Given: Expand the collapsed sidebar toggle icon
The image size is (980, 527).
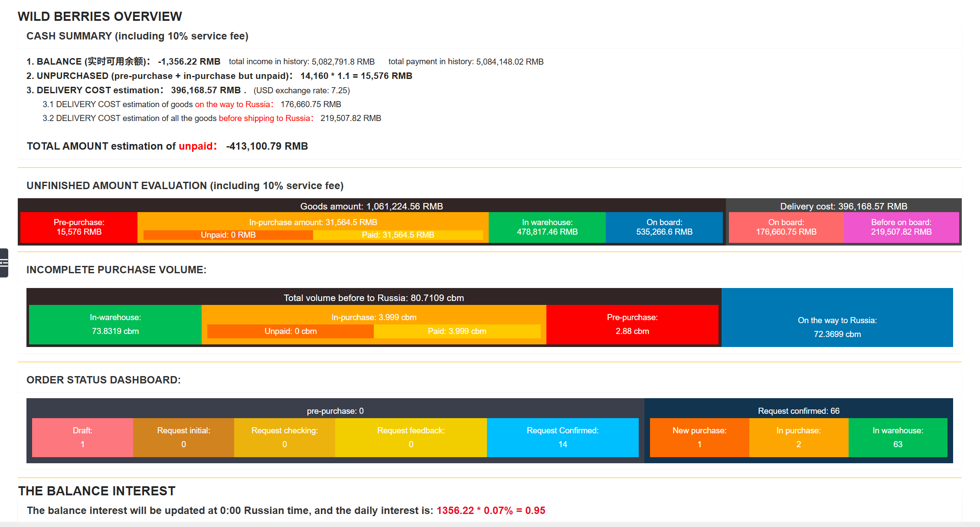Looking at the screenshot, I should (4, 263).
